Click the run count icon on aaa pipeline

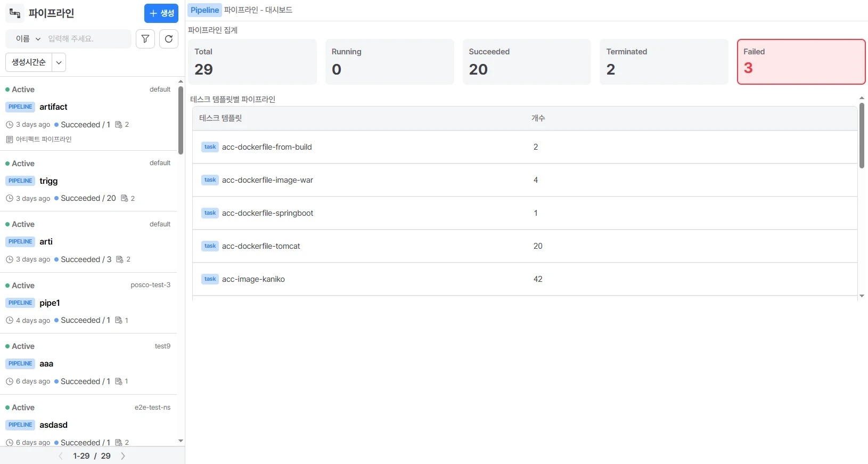coord(119,381)
